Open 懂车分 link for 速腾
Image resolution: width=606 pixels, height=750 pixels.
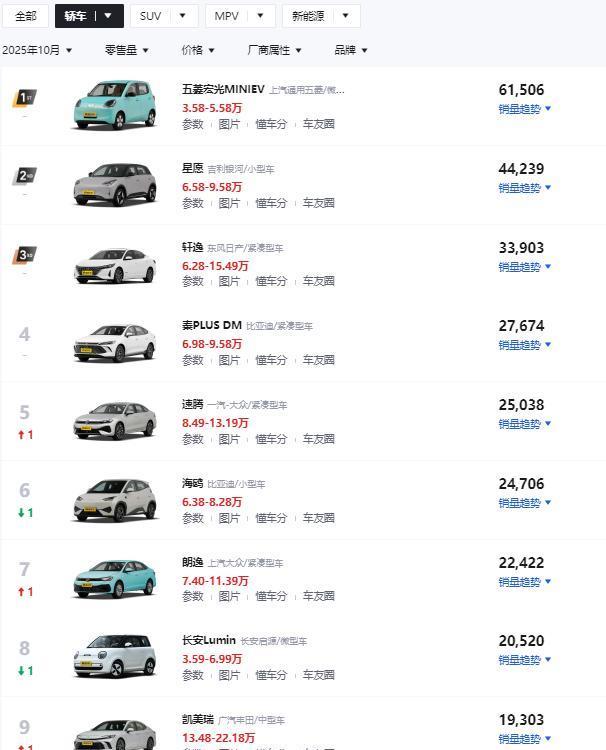tap(270, 439)
